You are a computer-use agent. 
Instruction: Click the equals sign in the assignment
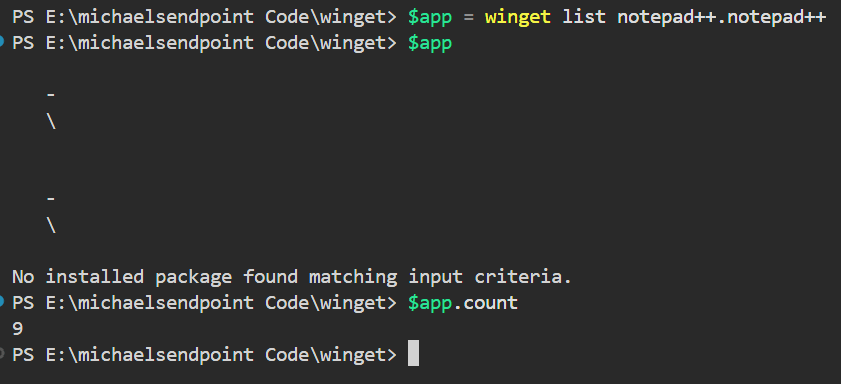point(468,18)
